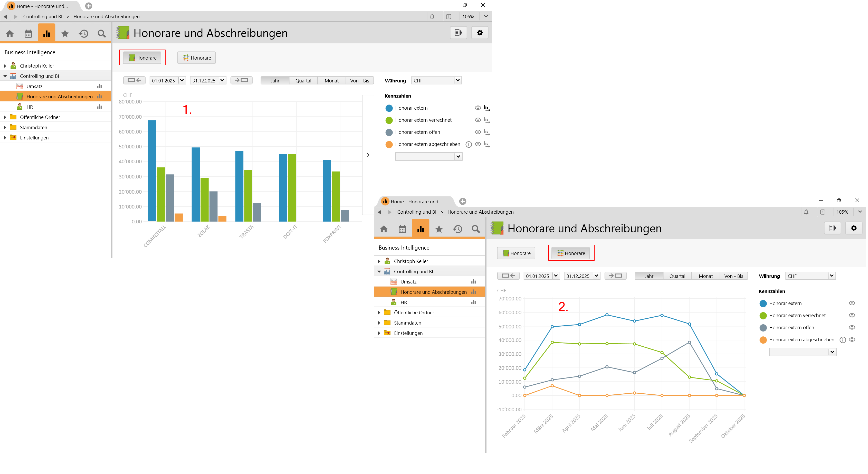Open the Währung CHF dropdown in upper window

tap(457, 81)
